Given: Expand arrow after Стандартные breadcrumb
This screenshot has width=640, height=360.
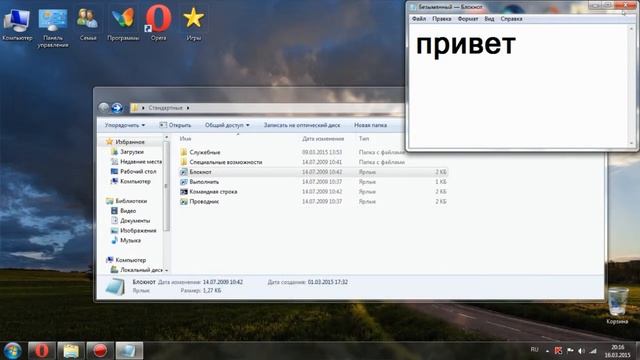Looking at the screenshot, I should pos(188,108).
